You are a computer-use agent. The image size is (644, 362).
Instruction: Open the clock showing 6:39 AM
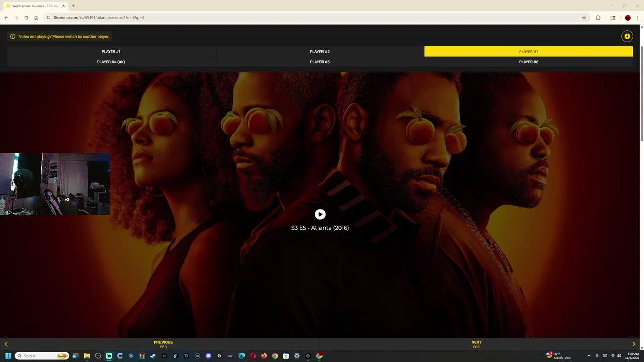click(x=632, y=356)
